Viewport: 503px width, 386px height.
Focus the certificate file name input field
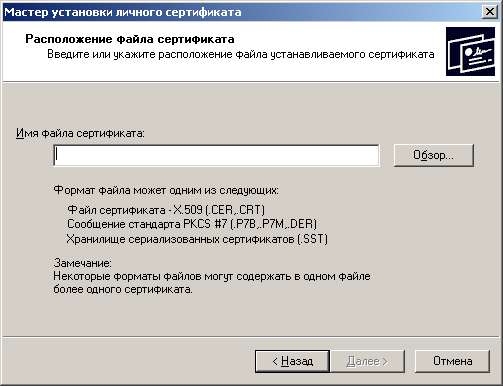pos(216,155)
